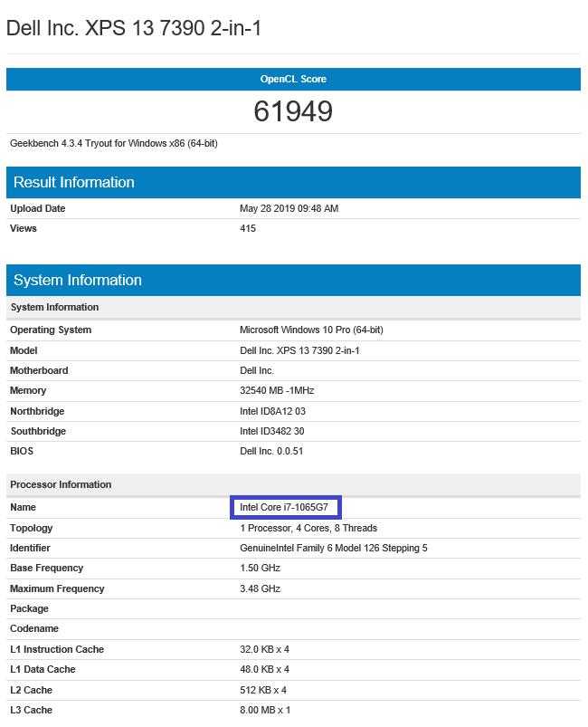588x727 pixels.
Task: Click the Maximum Frequency value 3.48 GHz
Action: [x=261, y=588]
